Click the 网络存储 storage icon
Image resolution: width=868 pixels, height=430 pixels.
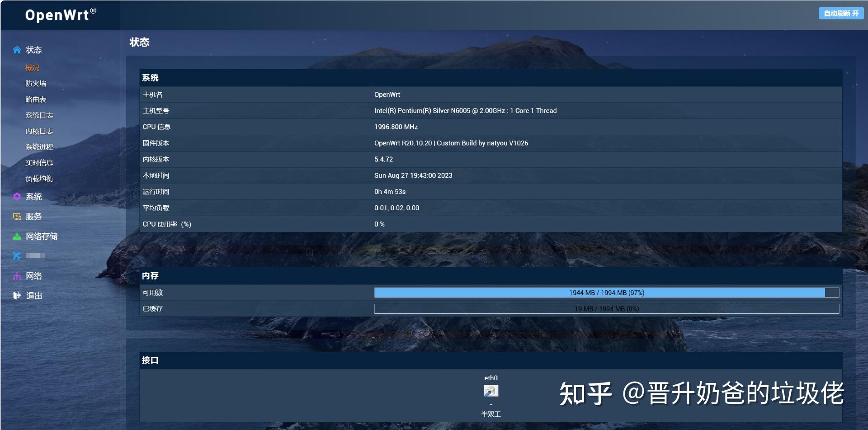pyautogui.click(x=17, y=236)
